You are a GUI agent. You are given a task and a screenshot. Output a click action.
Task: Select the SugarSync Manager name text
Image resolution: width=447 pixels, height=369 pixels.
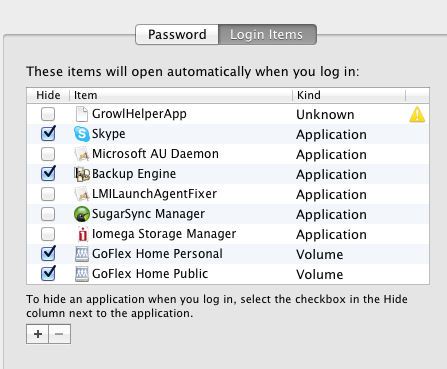coord(148,214)
